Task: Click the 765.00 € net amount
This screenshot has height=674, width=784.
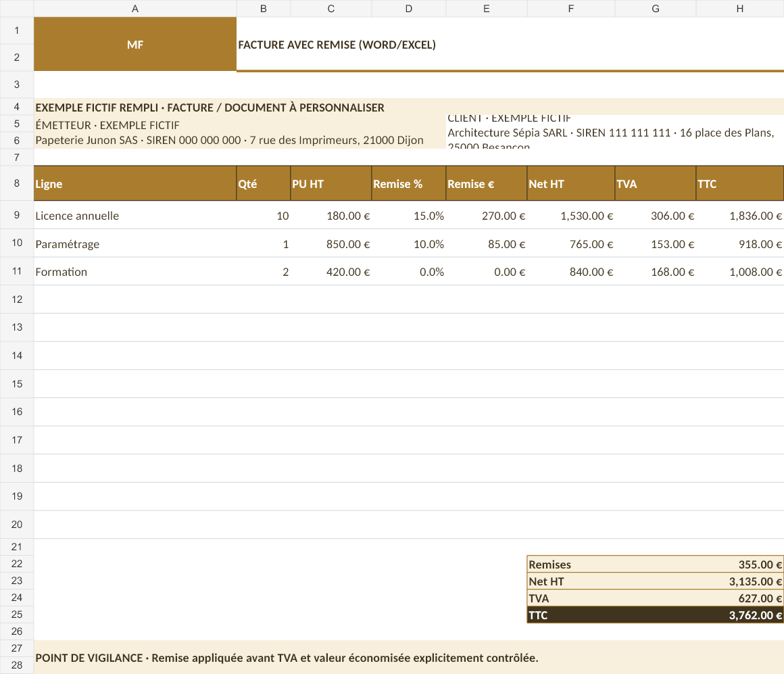Action: [x=571, y=243]
